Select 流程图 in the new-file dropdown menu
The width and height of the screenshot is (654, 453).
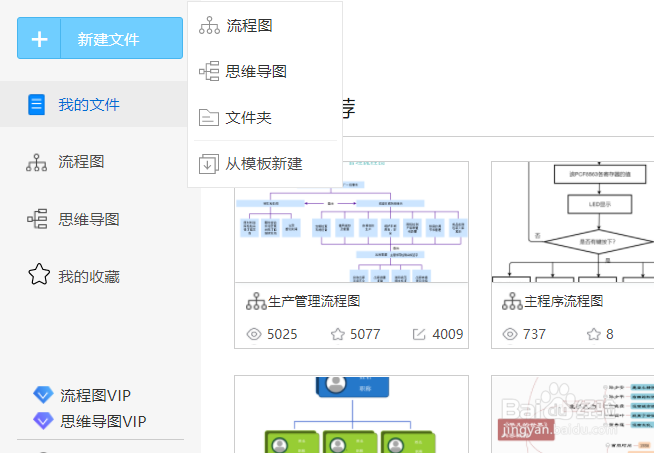265,25
